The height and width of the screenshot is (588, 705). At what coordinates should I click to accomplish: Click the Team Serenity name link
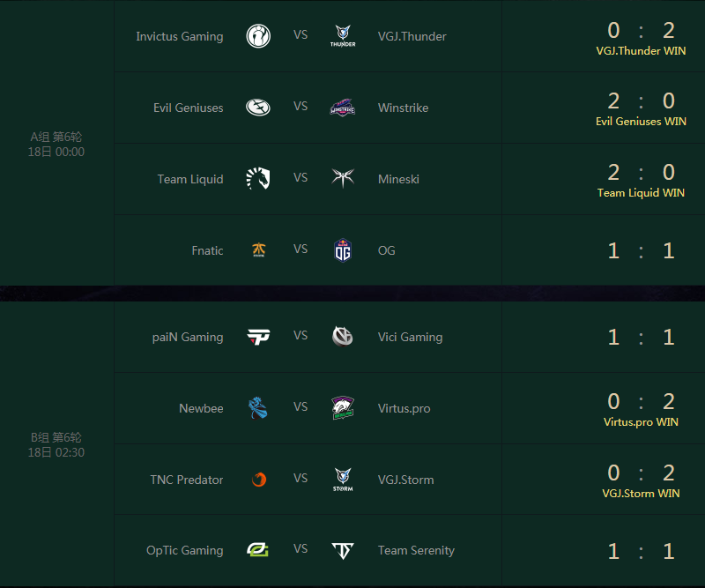(416, 550)
